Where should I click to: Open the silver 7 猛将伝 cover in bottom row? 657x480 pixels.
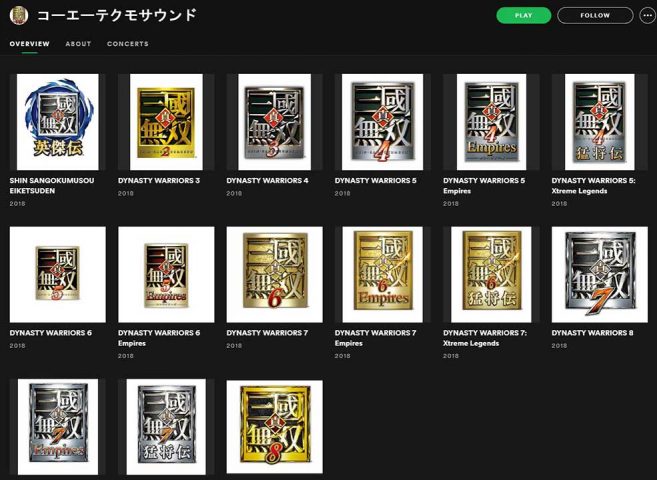coord(166,427)
